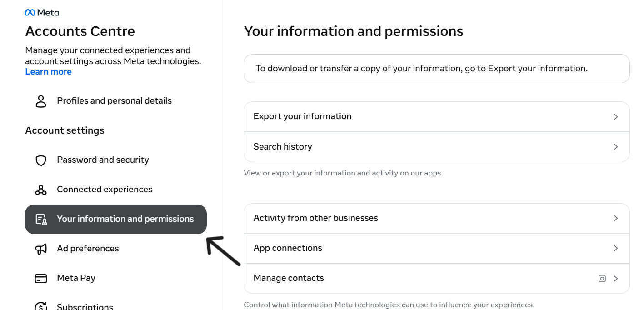Click the shield icon for Password and security
Screen dimensions: 644x310
41,160
